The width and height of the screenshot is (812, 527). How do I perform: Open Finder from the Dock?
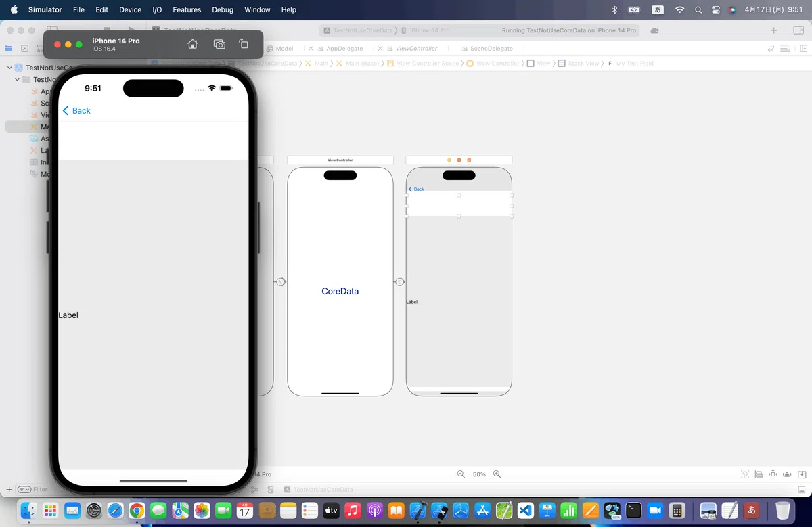[x=29, y=510]
